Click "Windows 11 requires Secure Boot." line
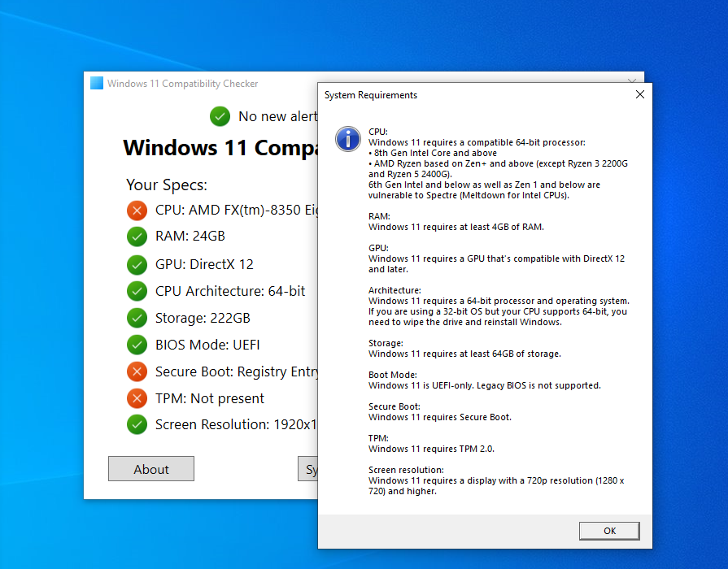 (x=440, y=417)
